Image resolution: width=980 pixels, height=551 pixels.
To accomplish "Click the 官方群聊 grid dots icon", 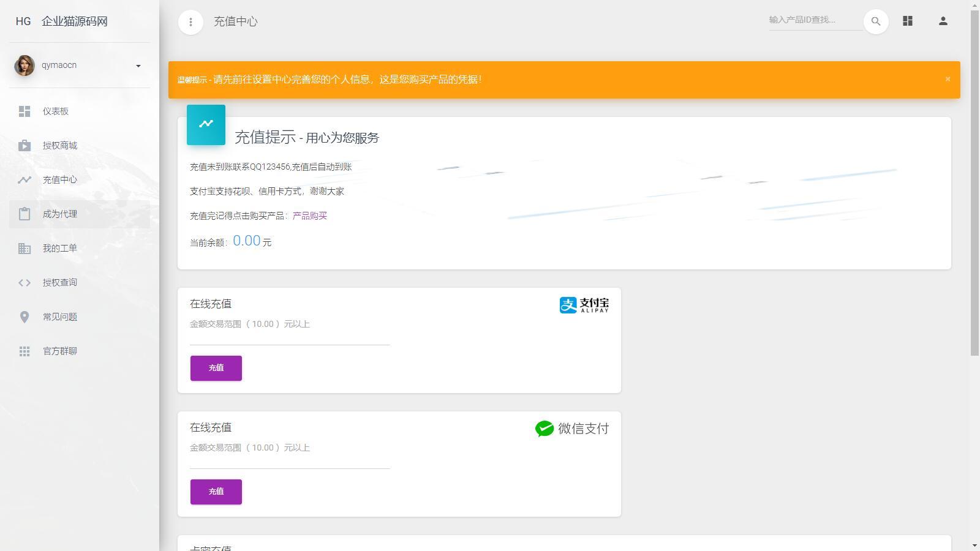I will pyautogui.click(x=24, y=351).
